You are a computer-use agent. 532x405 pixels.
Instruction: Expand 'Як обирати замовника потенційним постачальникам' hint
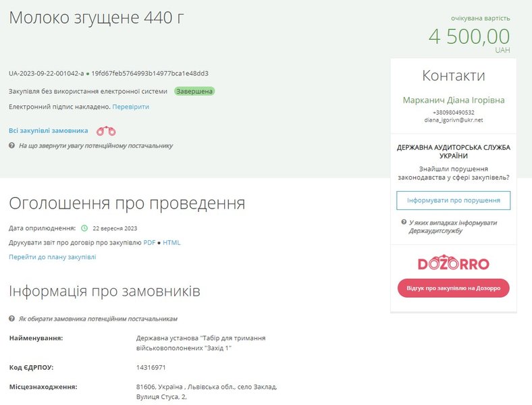98,319
